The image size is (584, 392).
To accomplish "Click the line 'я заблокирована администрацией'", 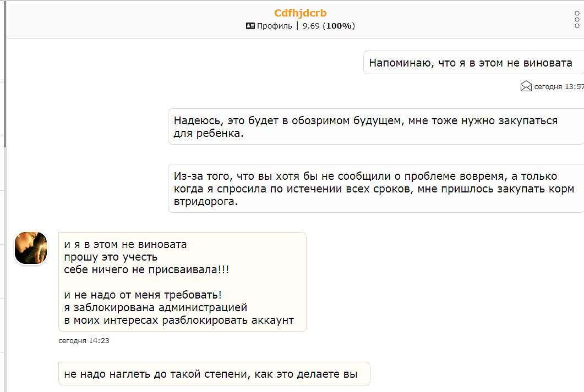I will tap(155, 307).
